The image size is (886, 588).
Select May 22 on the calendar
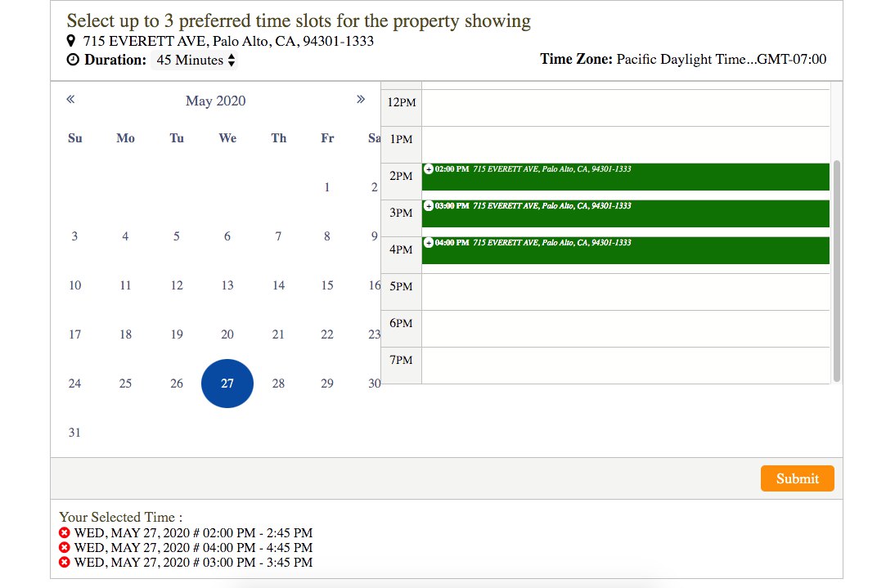pos(327,334)
